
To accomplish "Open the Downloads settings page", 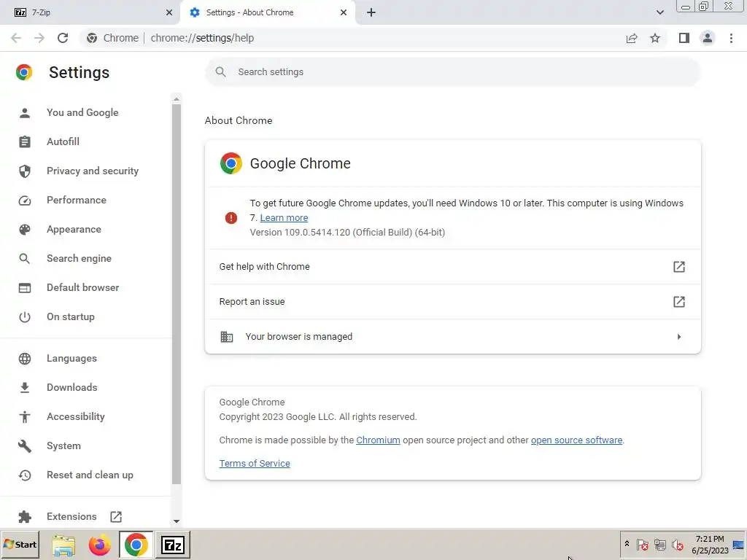I will point(71,387).
